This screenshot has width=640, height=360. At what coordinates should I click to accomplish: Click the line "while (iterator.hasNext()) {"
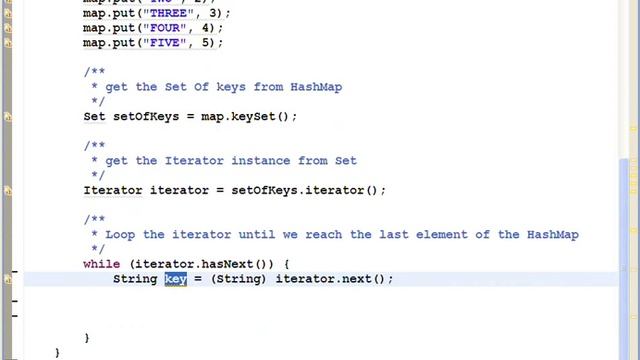click(186, 264)
